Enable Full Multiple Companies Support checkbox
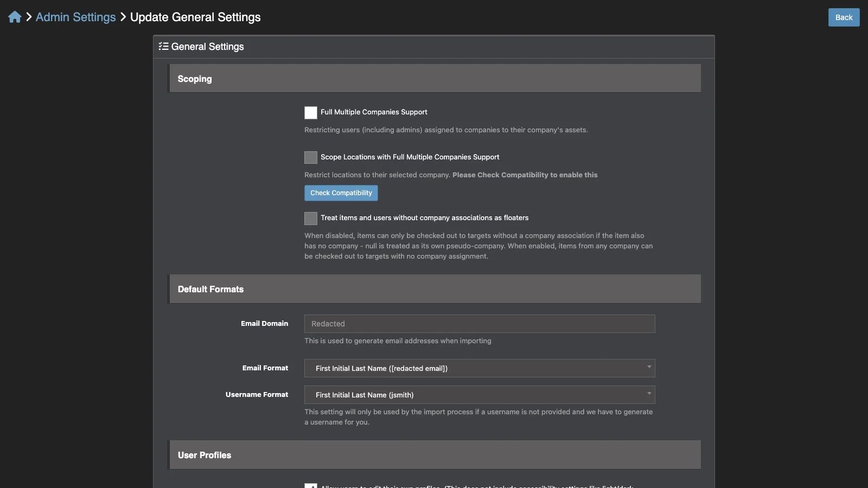This screenshot has height=488, width=868. click(311, 113)
